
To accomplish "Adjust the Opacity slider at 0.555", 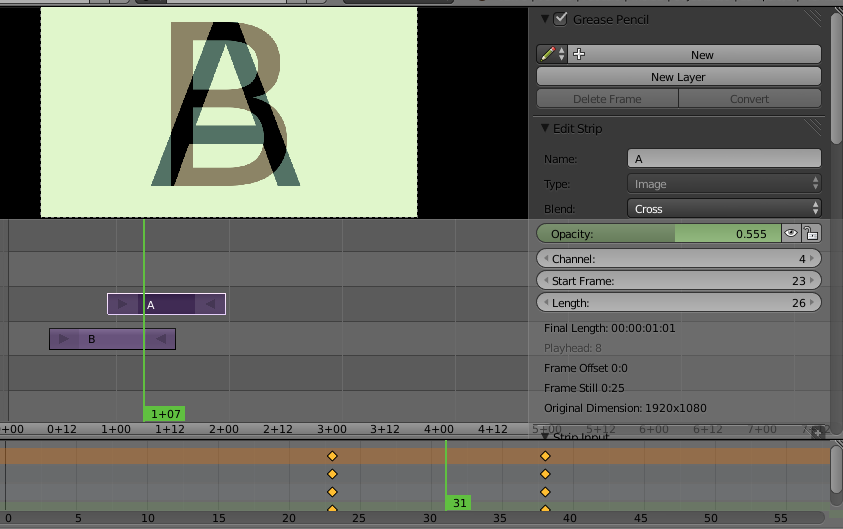I will click(x=659, y=233).
